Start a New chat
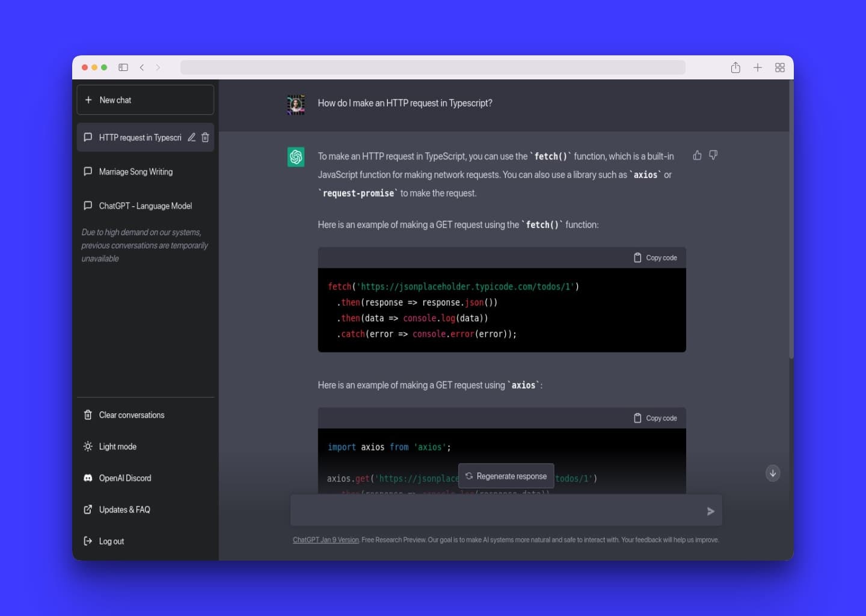Screen dimensions: 866x616 145,100
